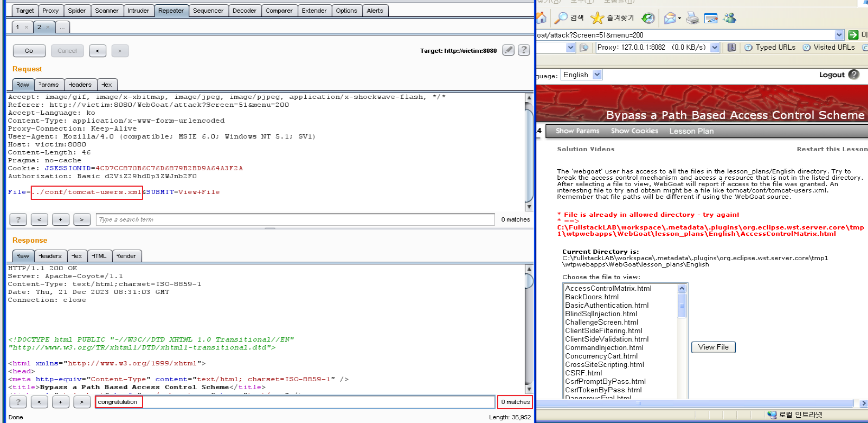The height and width of the screenshot is (423, 868).
Task: Select CommandInjection.html in the file list
Action: click(x=604, y=347)
